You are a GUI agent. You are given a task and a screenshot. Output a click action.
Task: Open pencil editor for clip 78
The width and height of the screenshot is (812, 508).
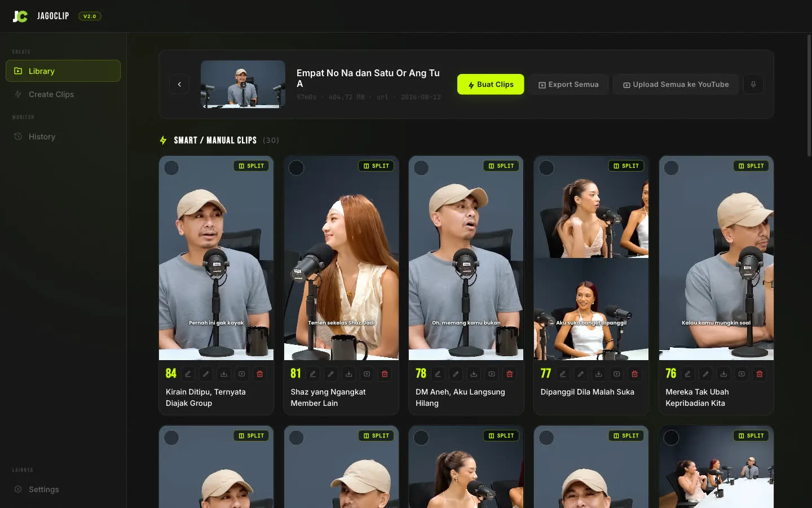(456, 374)
